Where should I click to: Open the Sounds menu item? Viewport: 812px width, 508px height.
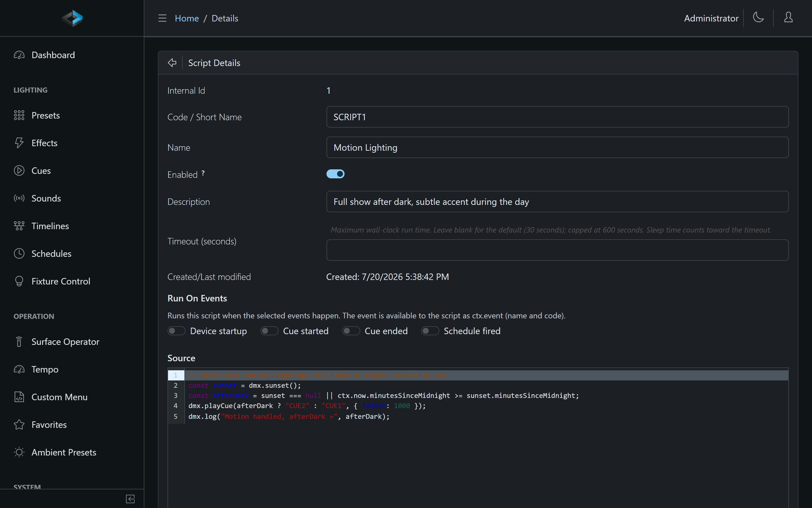[x=72, y=198]
